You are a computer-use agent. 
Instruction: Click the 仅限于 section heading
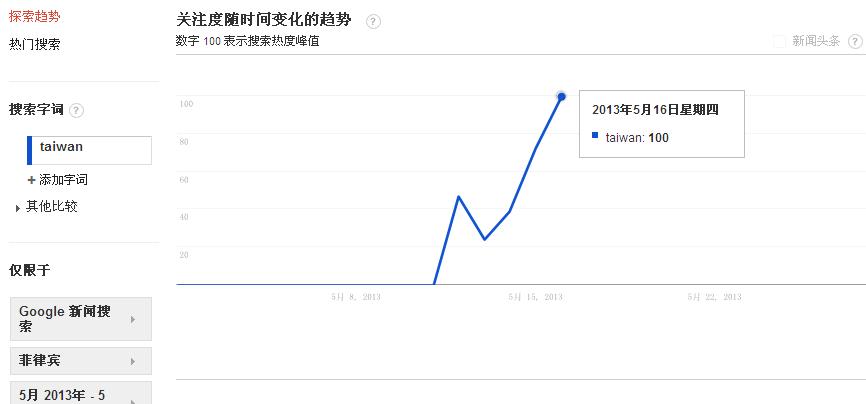29,270
